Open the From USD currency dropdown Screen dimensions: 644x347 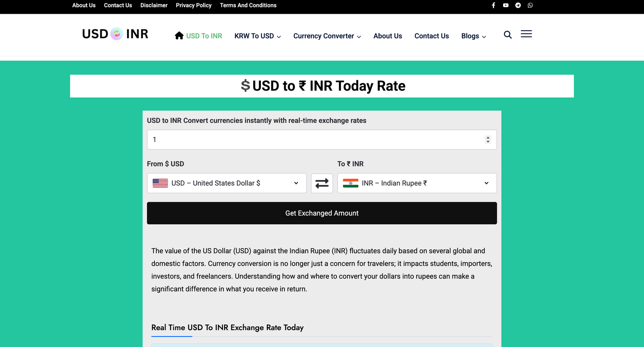(226, 183)
